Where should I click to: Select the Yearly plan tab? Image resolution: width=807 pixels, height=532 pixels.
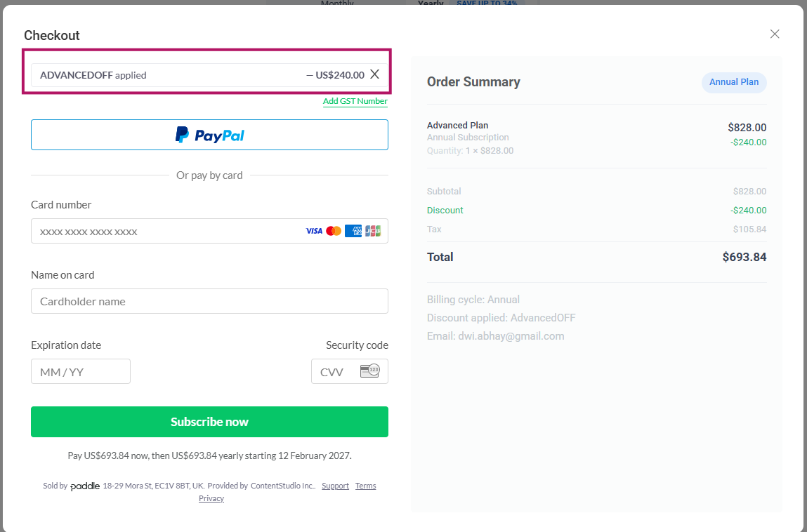point(431,4)
